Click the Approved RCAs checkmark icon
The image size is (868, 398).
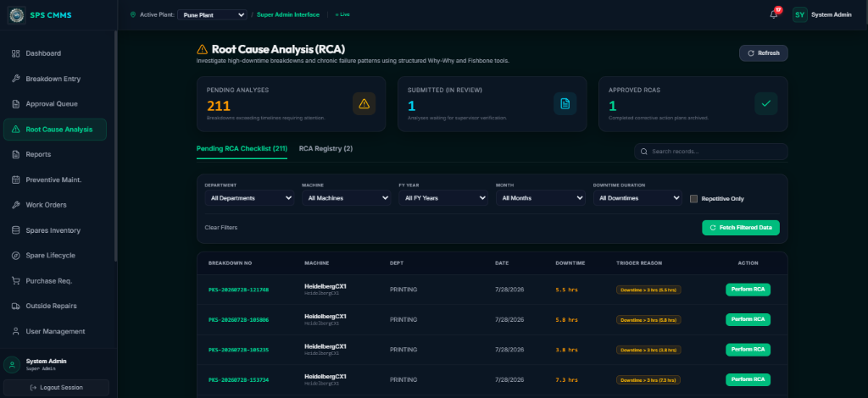point(766,103)
